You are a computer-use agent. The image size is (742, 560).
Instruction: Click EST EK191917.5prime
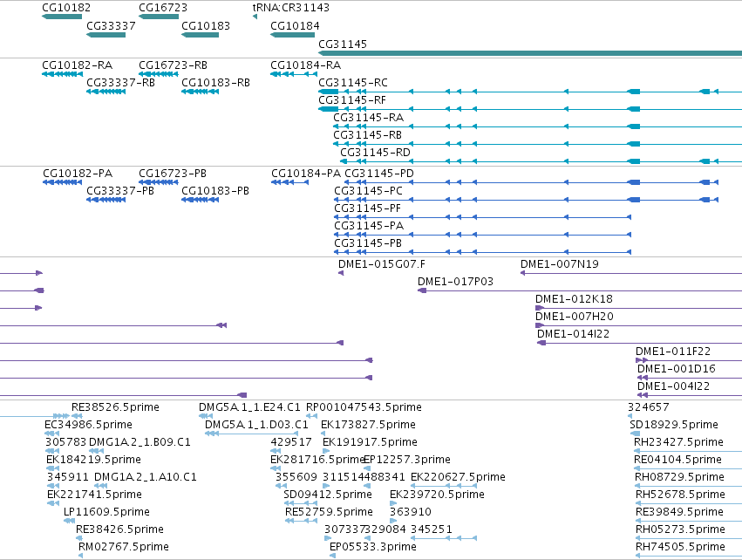[326, 451]
